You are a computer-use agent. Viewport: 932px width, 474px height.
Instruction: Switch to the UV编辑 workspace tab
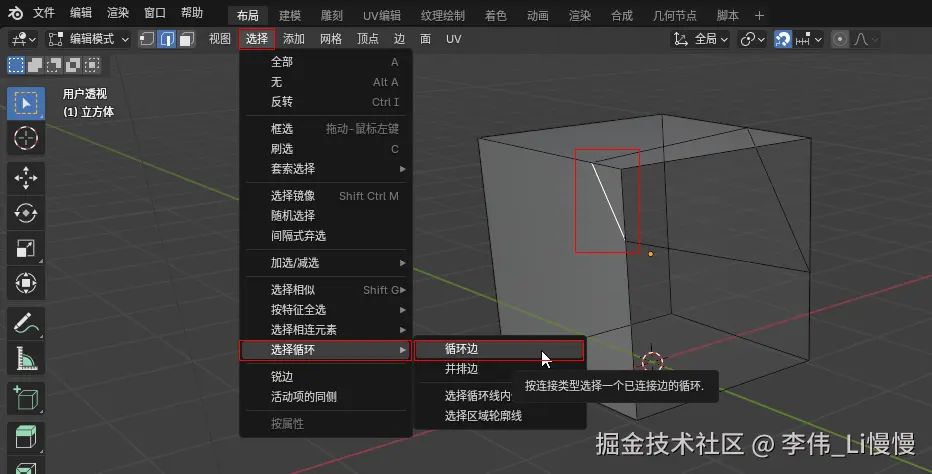[x=382, y=15]
